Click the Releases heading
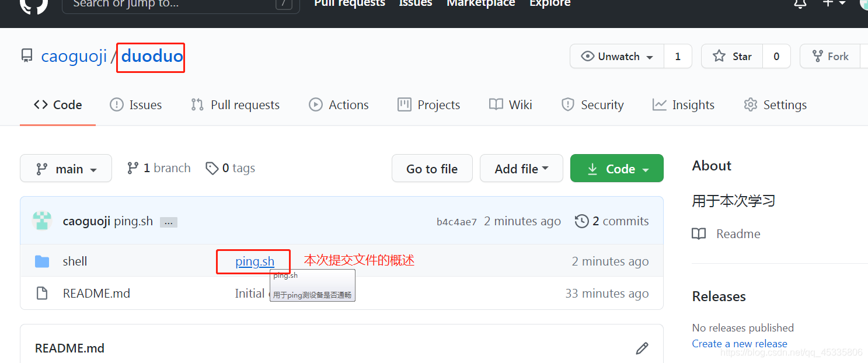Image resolution: width=868 pixels, height=363 pixels. tap(719, 296)
